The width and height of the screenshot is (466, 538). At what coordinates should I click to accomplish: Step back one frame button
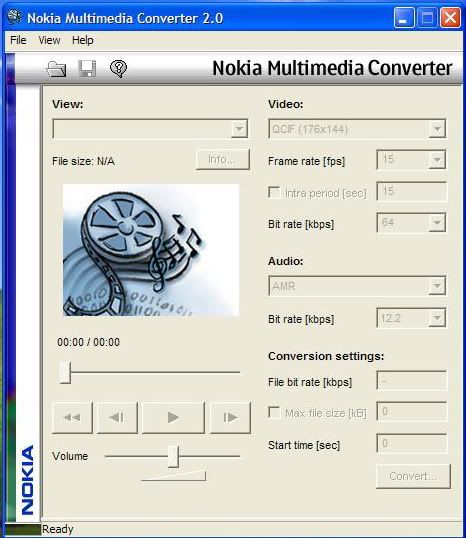coord(117,418)
